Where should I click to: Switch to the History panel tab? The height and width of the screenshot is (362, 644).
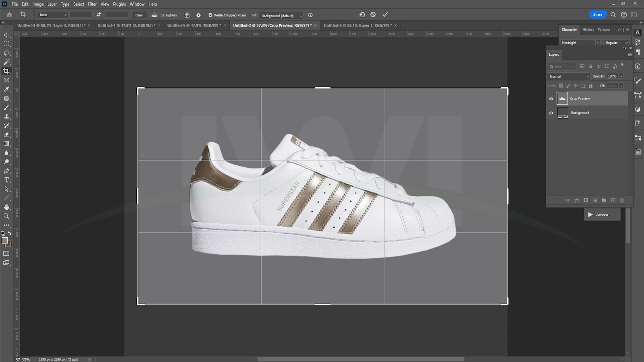(x=588, y=29)
